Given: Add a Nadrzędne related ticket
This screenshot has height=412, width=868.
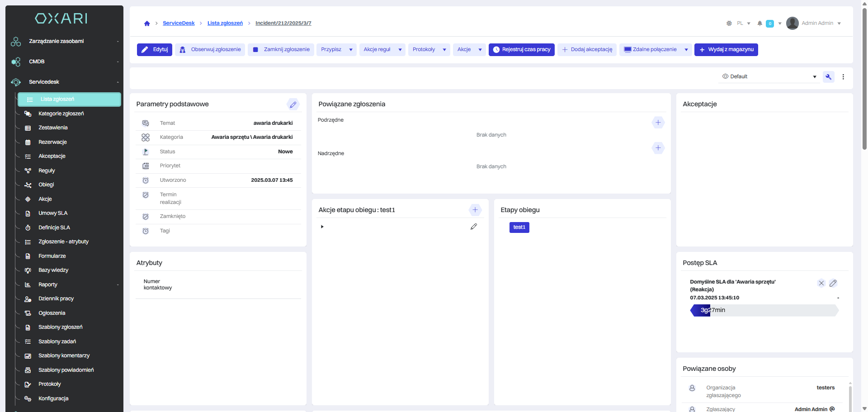Looking at the screenshot, I should pos(658,148).
